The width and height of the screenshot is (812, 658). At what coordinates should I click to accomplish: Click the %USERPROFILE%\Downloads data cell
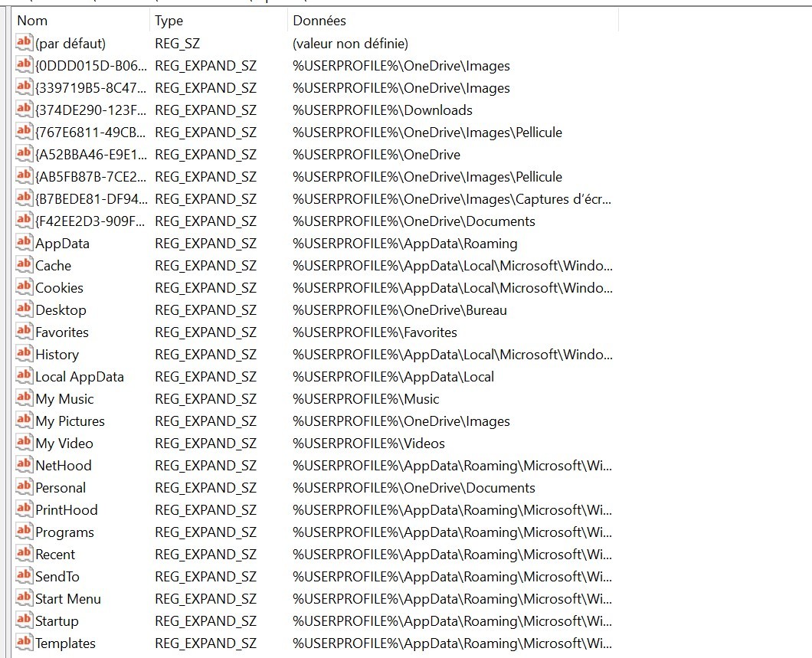[383, 110]
